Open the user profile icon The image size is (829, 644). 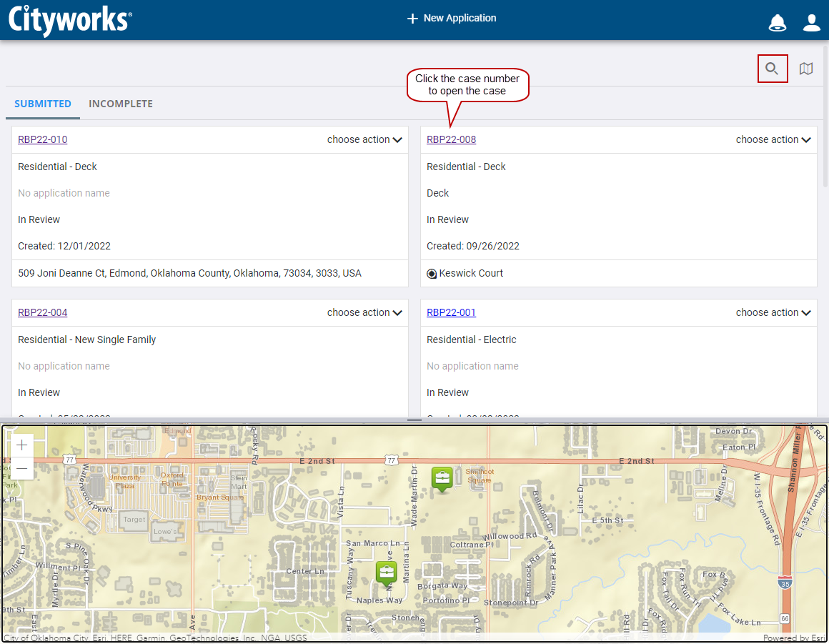pyautogui.click(x=812, y=23)
